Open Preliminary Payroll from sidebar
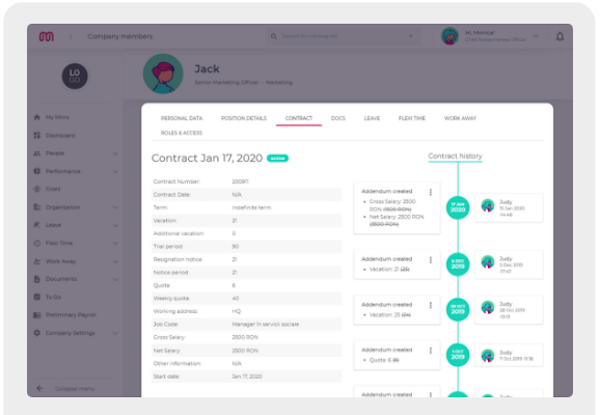 point(37,315)
